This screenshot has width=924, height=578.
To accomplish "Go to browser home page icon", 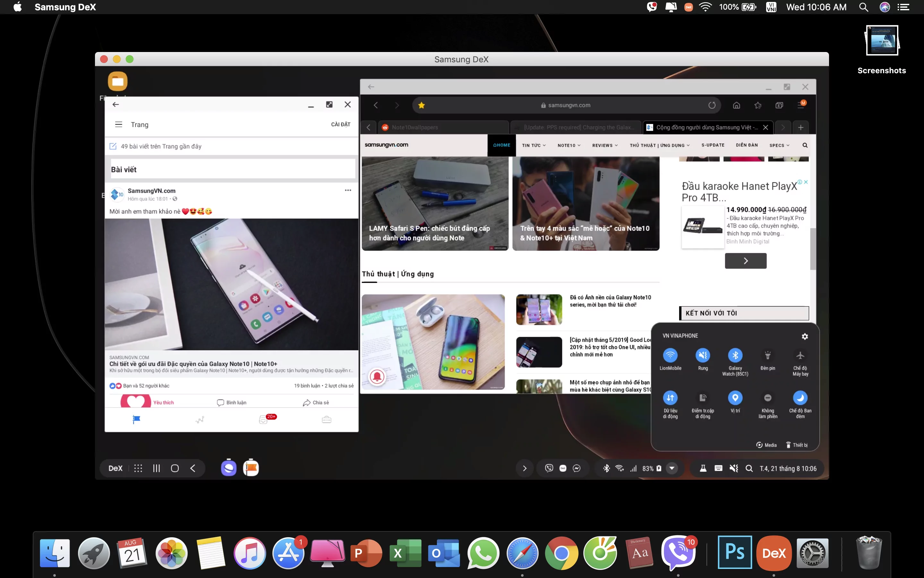I will pos(737,105).
